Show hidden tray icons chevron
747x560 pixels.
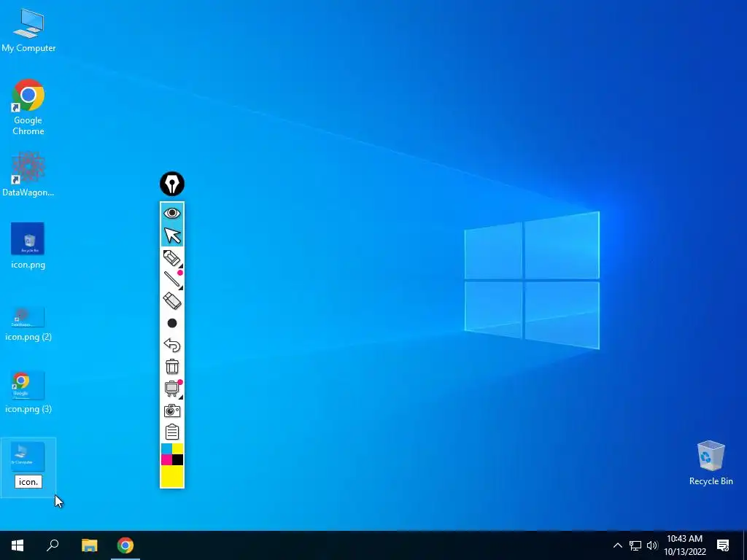(x=617, y=545)
